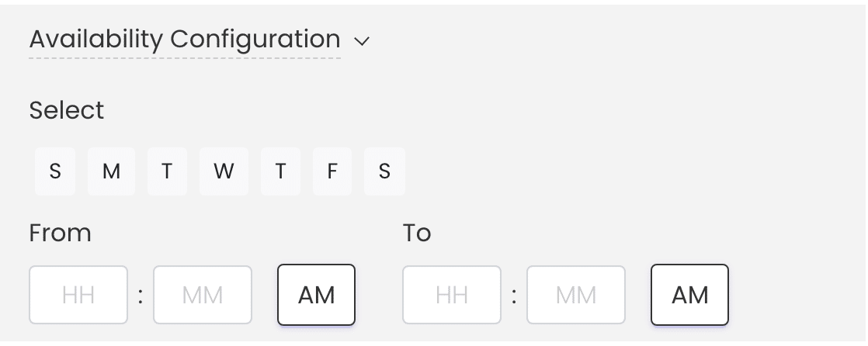Click the To label text
Viewport: 868px width, 346px height.
[x=417, y=233]
